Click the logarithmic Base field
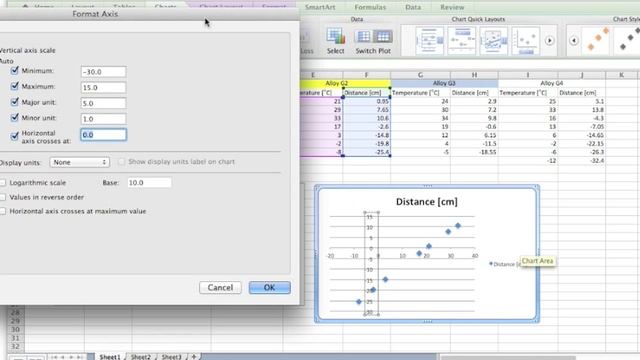The width and height of the screenshot is (640, 360). click(x=149, y=182)
